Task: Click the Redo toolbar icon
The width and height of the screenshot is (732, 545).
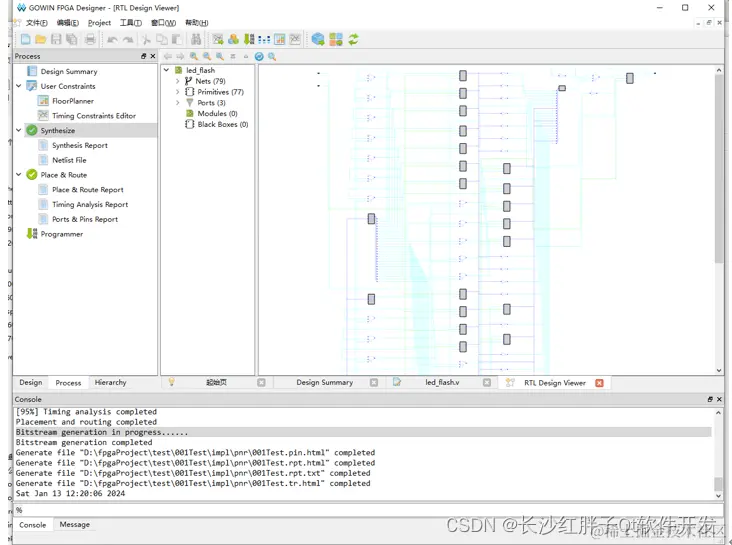Action: tap(128, 40)
